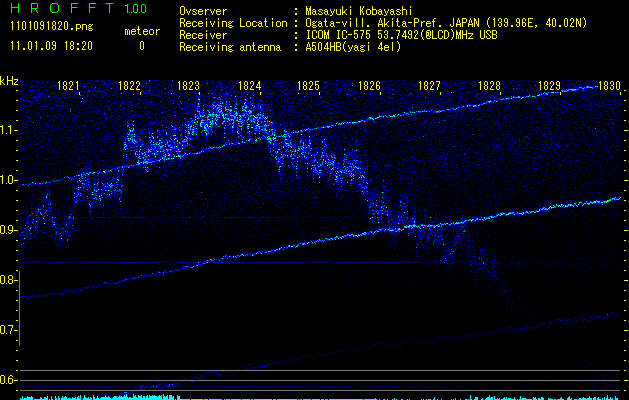
Task: Click the HROFFT title text
Action: click(x=63, y=8)
